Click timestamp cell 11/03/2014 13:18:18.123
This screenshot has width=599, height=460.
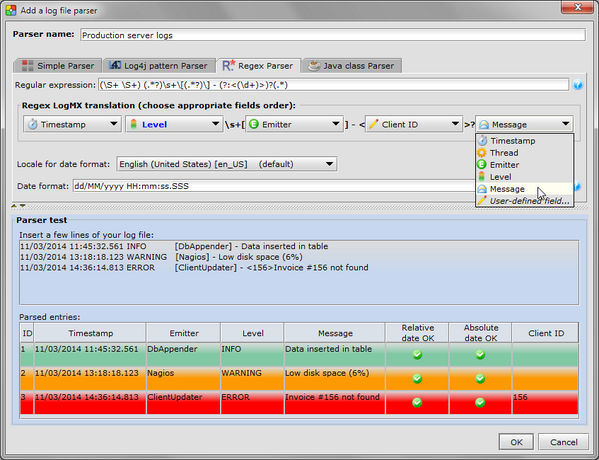90,379
